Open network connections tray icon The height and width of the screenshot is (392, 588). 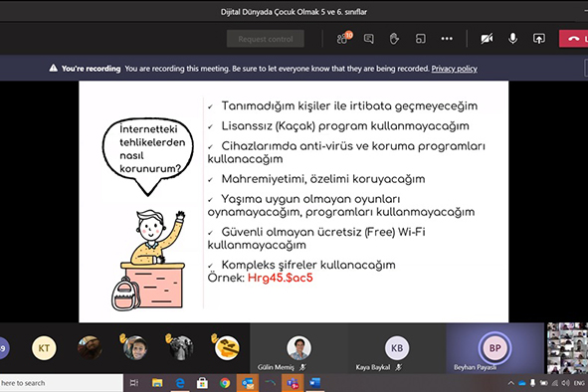pos(554,383)
